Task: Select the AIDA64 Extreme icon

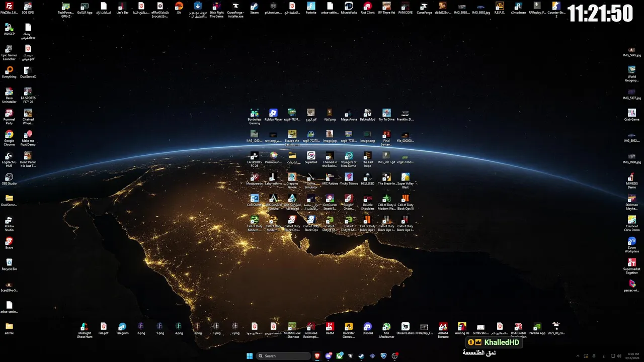Action: tap(443, 330)
